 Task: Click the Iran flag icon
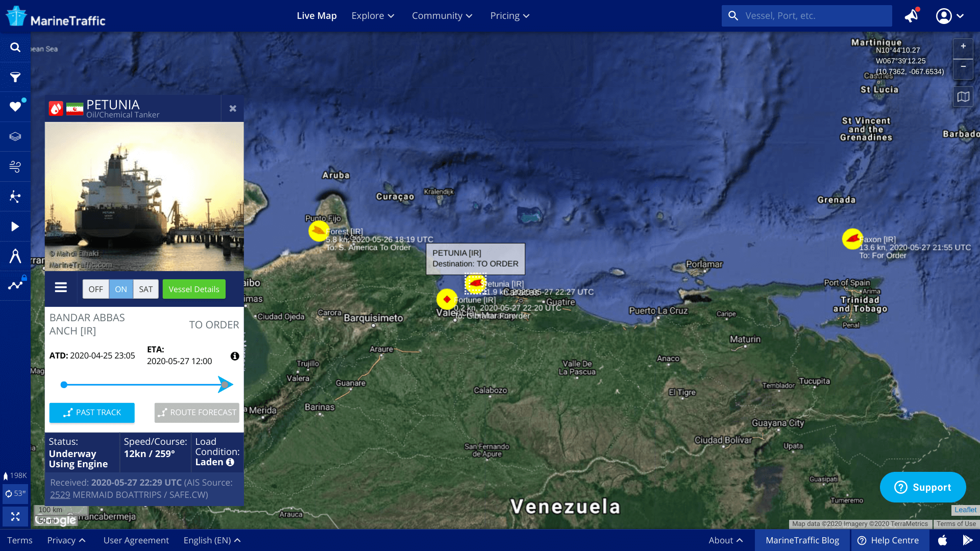pyautogui.click(x=75, y=109)
